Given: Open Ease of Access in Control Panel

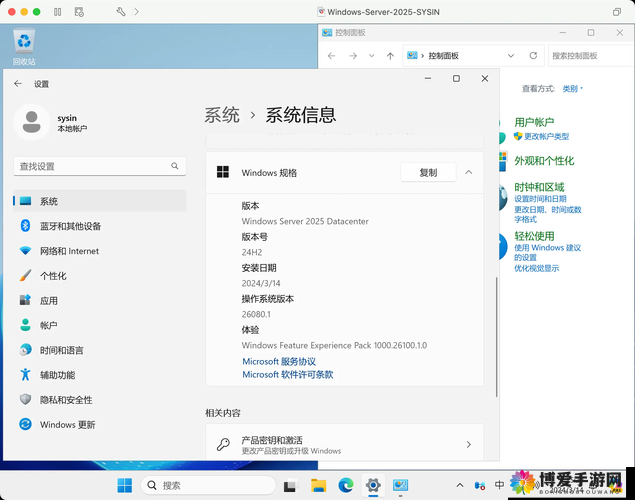Looking at the screenshot, I should pyautogui.click(x=534, y=236).
